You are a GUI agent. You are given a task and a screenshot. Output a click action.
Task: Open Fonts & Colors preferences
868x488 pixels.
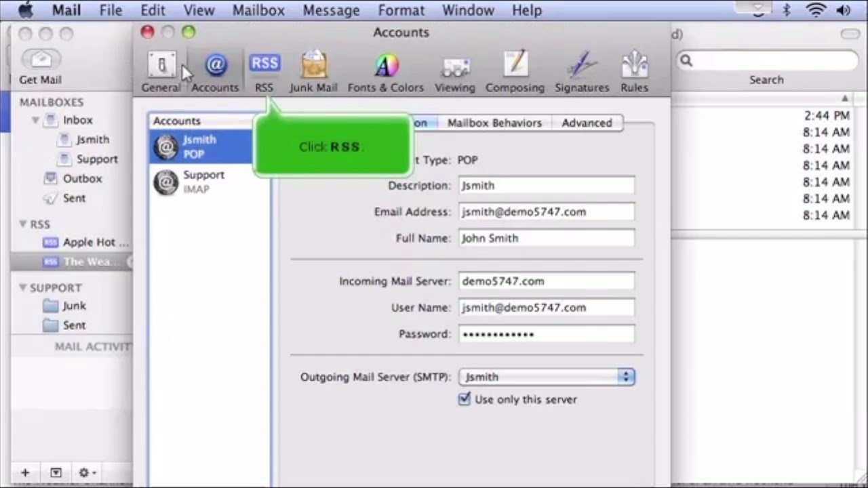click(386, 71)
